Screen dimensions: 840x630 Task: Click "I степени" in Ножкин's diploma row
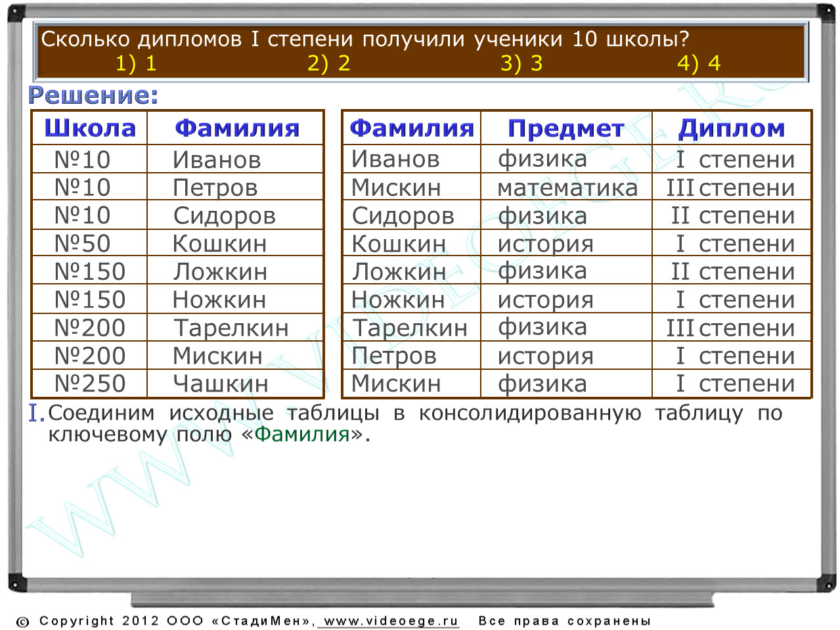[x=735, y=300]
